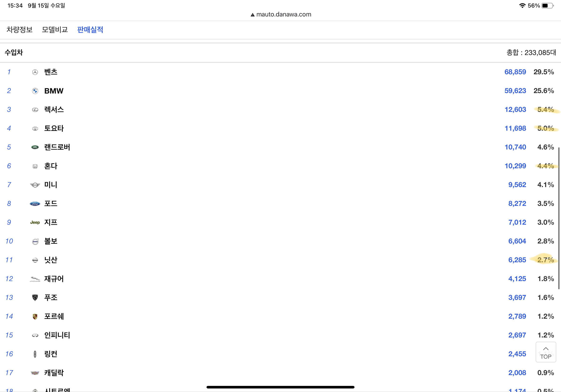
Task: Click sales figure 68,859
Action: click(x=515, y=72)
